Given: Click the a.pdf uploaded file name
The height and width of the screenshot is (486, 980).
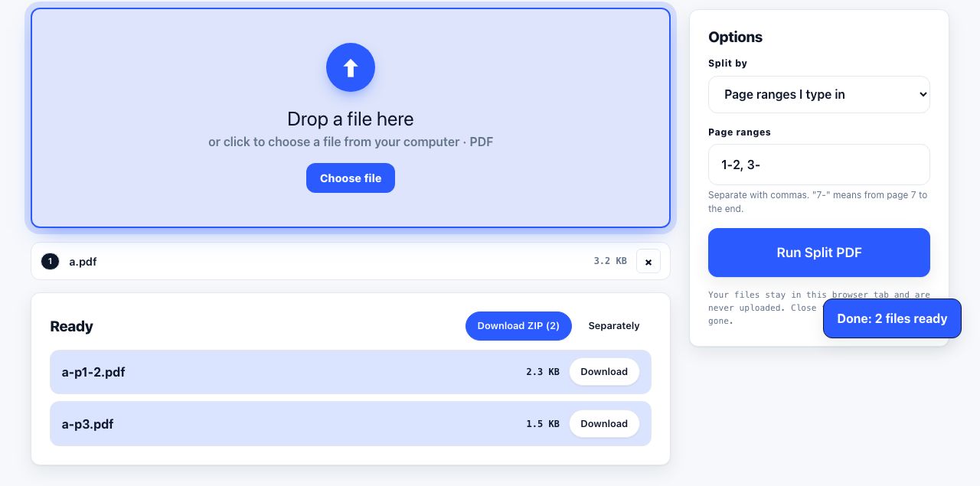Looking at the screenshot, I should pos(83,262).
